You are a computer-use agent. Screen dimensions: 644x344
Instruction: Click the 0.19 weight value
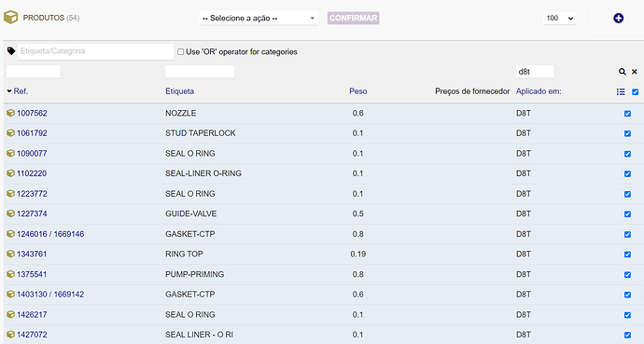coord(358,255)
